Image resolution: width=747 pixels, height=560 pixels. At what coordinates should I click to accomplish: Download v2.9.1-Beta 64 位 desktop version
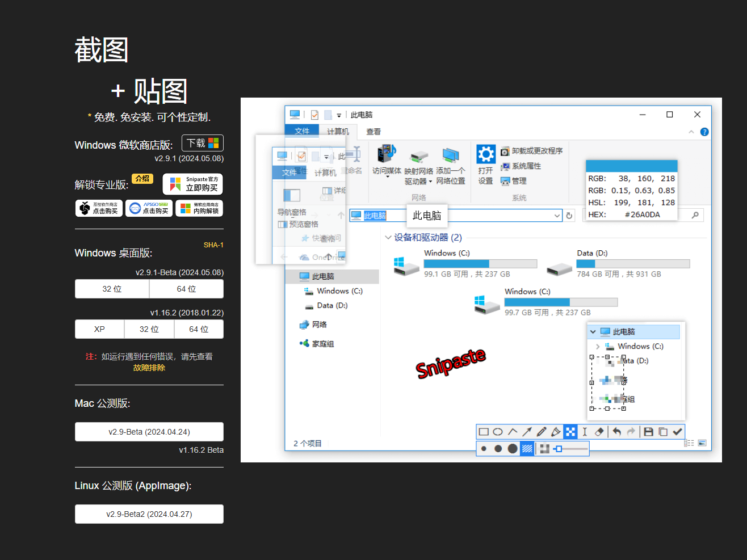186,289
